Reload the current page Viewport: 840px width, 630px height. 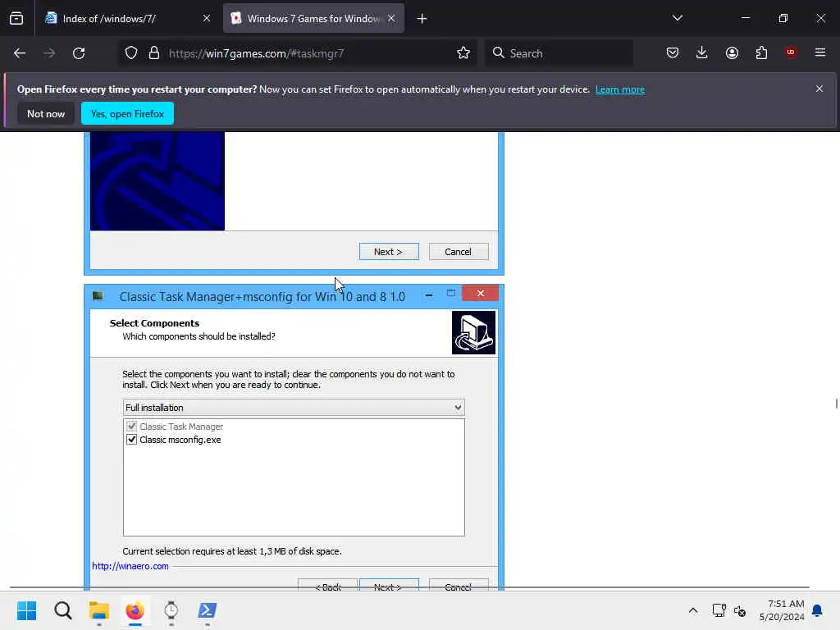click(79, 53)
